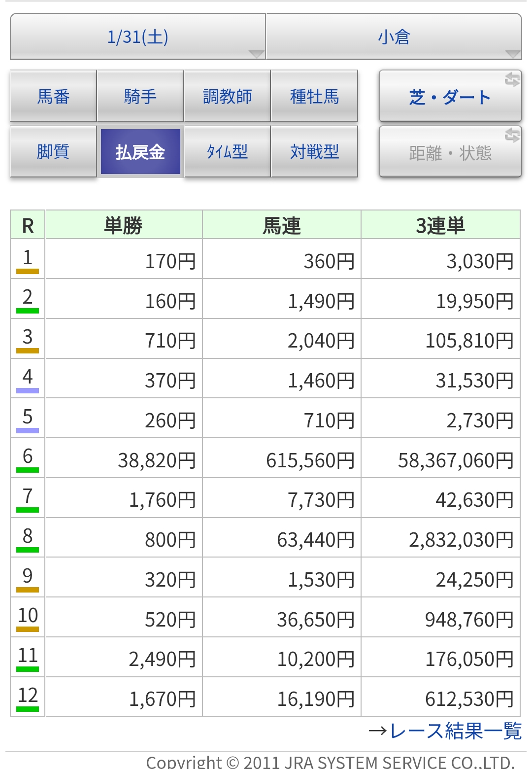This screenshot has width=532, height=769.
Task: Click the 単勝 column header
Action: [123, 225]
